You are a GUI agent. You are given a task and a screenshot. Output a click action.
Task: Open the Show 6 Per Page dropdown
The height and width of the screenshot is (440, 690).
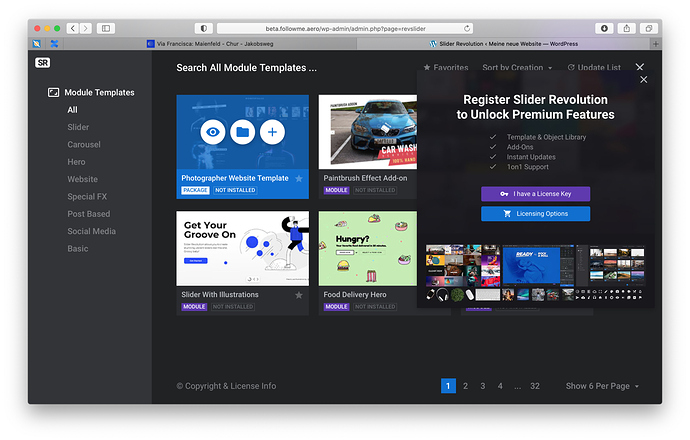pyautogui.click(x=602, y=386)
